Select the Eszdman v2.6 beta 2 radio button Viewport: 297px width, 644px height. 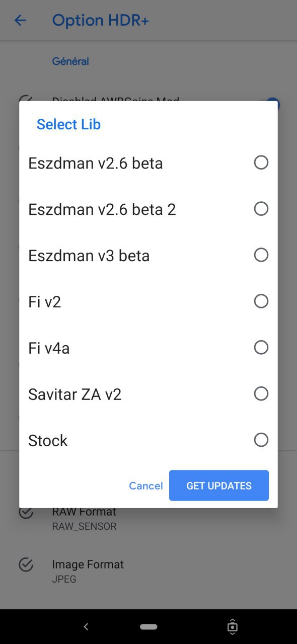261,209
